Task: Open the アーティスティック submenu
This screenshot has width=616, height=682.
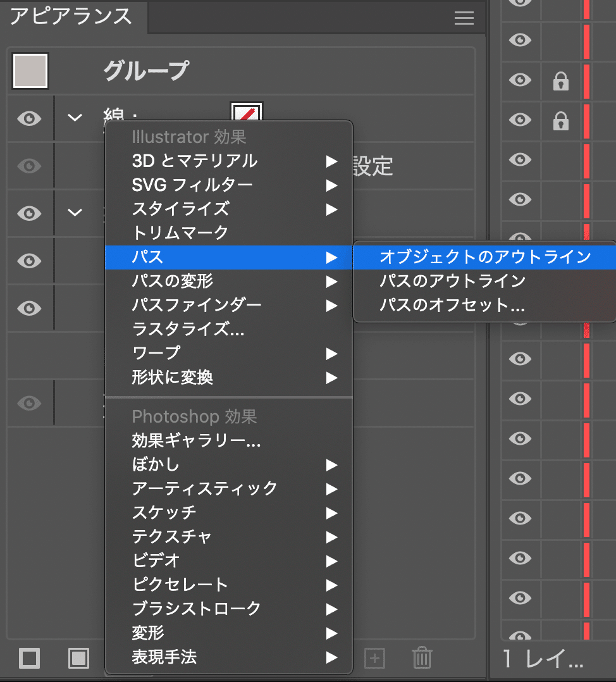Action: pos(229,489)
